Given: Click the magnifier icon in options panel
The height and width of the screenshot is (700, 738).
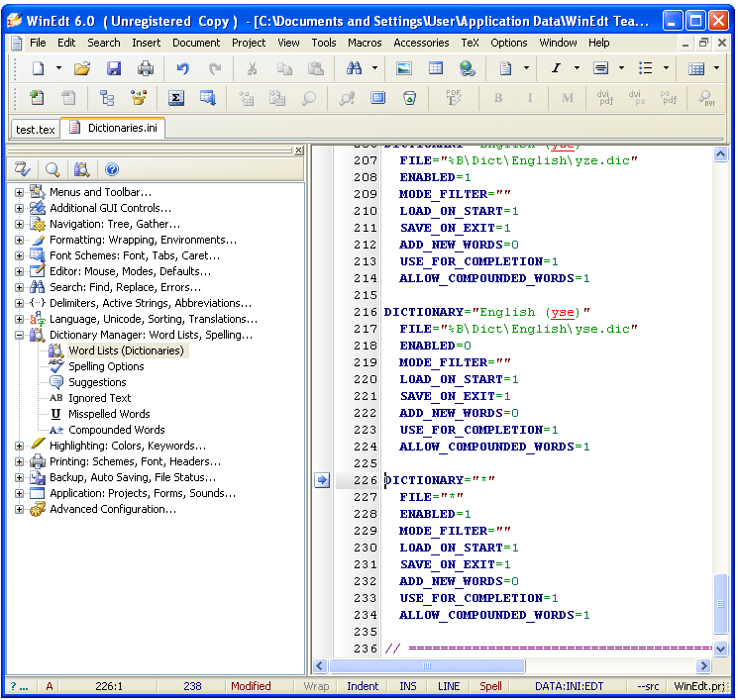Looking at the screenshot, I should [53, 170].
